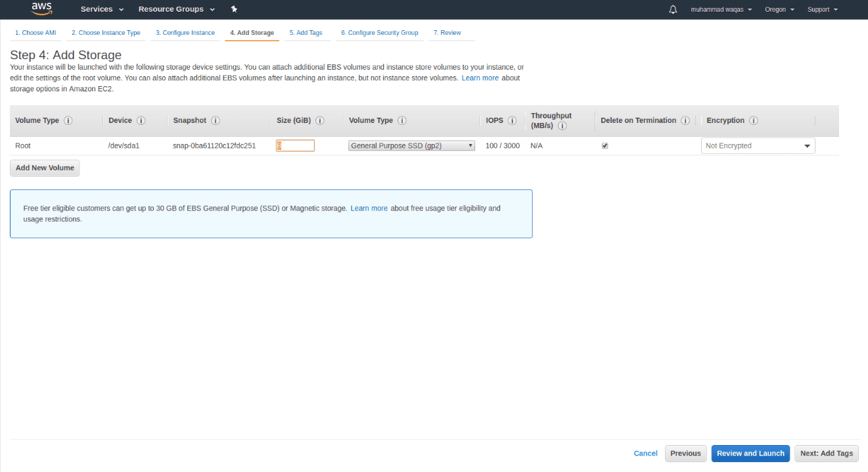Click the pin shortcut icon in navbar
The image size is (868, 472).
234,9
